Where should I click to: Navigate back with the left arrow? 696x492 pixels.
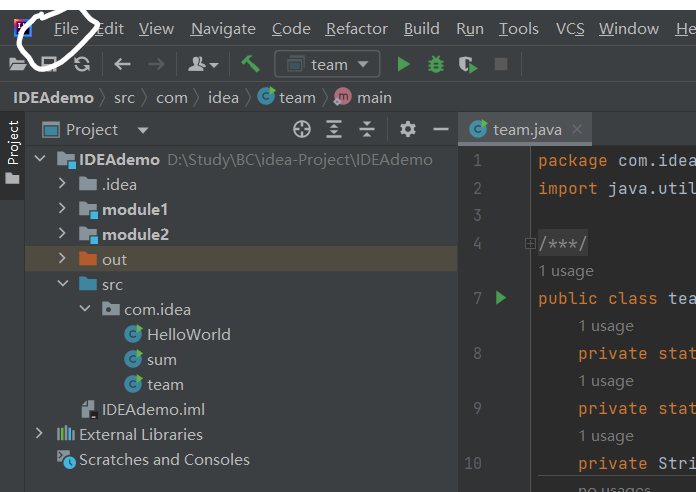(122, 64)
